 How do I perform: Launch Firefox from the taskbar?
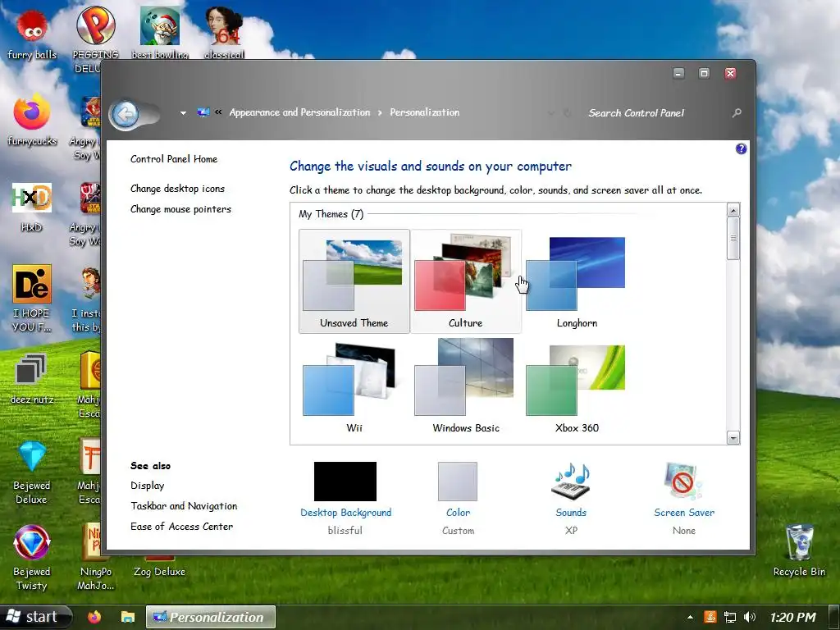pos(94,617)
